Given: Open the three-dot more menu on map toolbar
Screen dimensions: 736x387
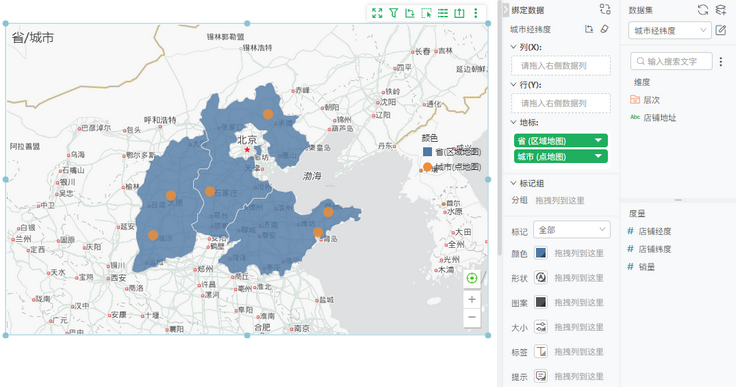Looking at the screenshot, I should [x=475, y=13].
